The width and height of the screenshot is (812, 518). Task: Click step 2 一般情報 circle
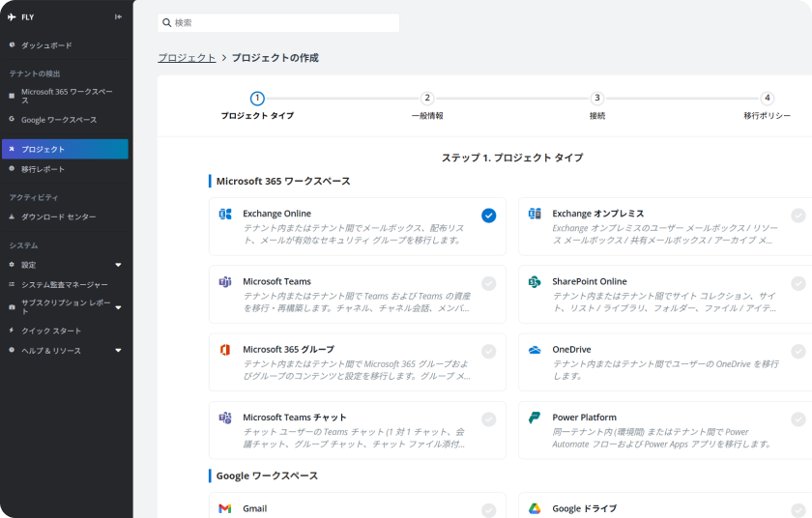point(427,99)
